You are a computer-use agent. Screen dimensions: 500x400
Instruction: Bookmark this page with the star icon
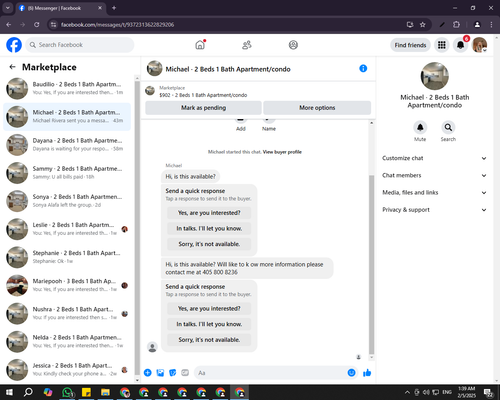point(423,25)
